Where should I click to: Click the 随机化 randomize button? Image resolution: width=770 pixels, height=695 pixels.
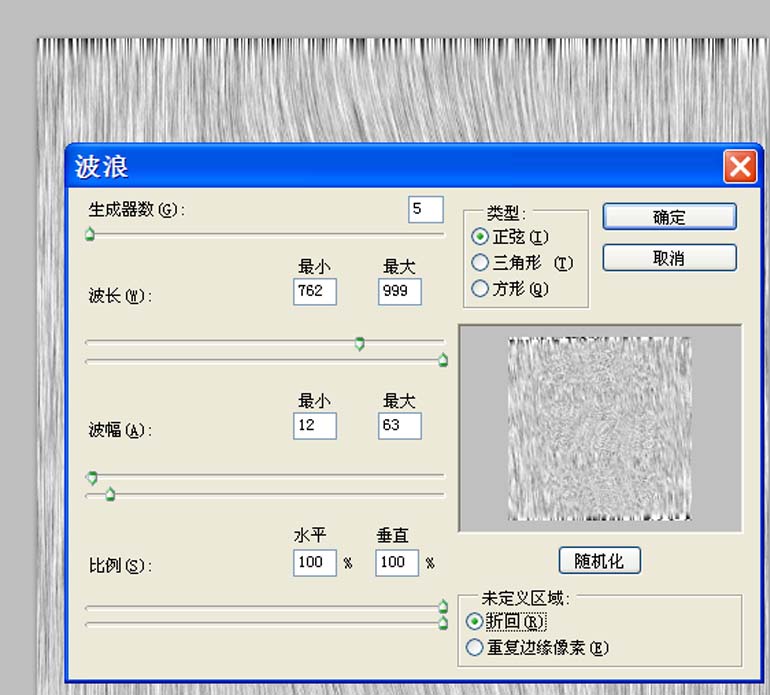pos(600,560)
